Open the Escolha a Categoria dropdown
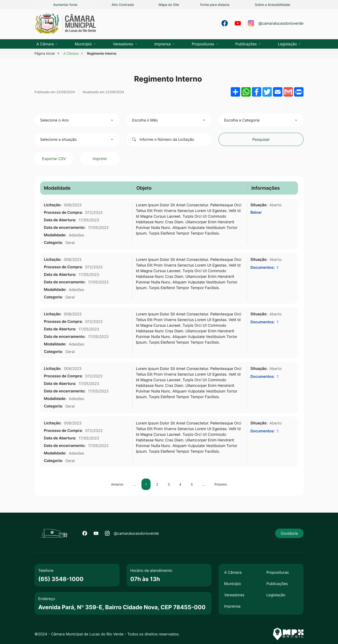Screen dimensions: 338x644 (261, 120)
